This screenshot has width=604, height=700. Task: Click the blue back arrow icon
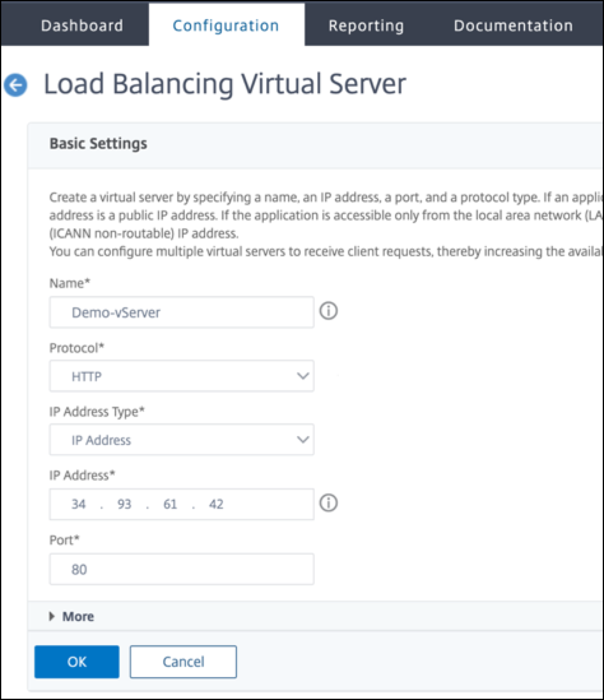point(16,85)
